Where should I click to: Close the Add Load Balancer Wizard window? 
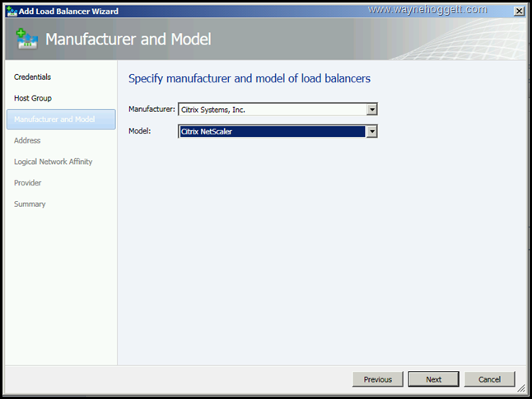(x=518, y=11)
